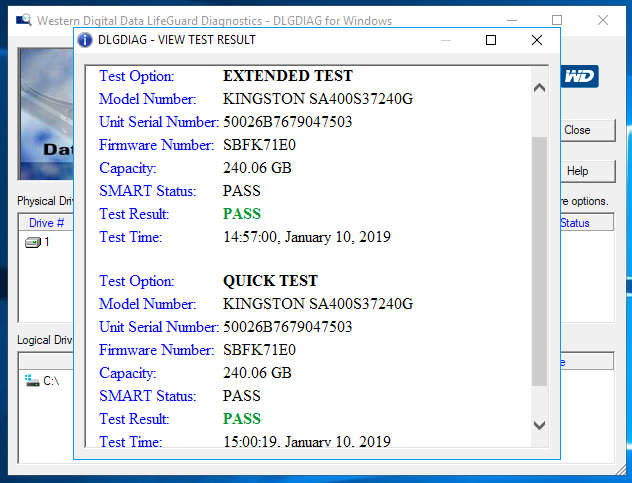Close the DLGDIAG for Windows main window
The width and height of the screenshot is (632, 483).
(x=603, y=20)
